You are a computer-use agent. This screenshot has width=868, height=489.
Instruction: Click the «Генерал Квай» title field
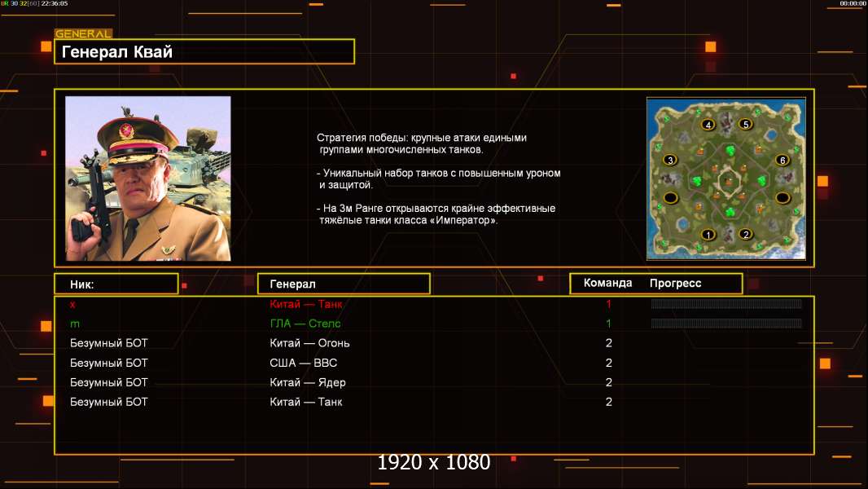[x=204, y=52]
